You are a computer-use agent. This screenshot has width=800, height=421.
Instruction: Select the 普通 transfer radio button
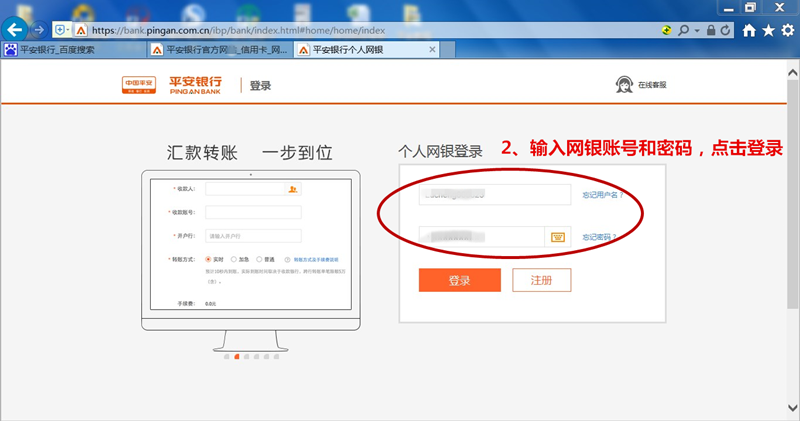259,259
